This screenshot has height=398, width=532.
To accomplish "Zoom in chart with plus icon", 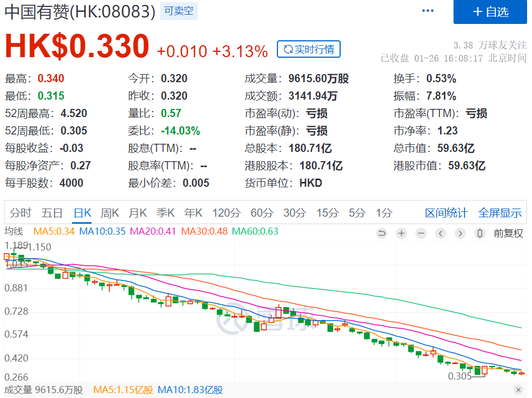I will pyautogui.click(x=401, y=233).
